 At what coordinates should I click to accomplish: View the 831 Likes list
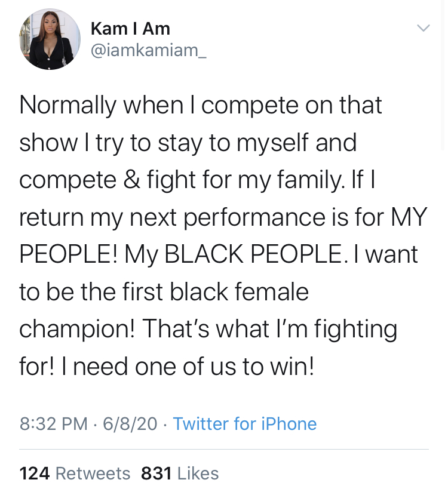click(180, 473)
